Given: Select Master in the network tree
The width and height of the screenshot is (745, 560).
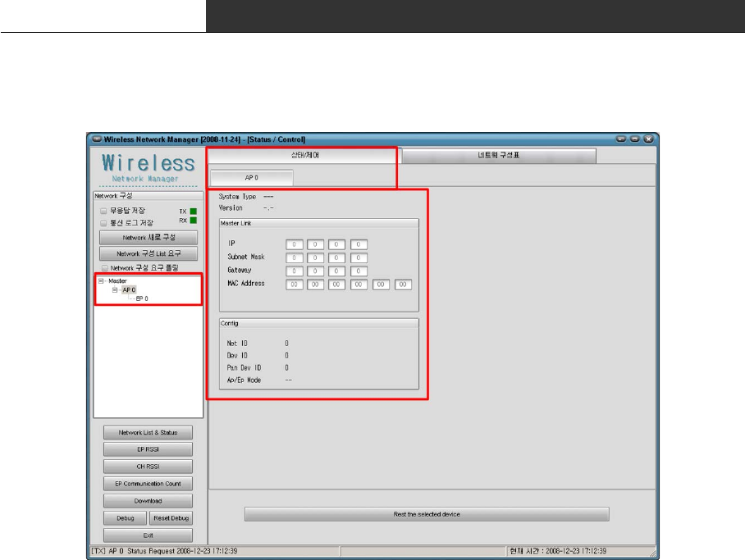Looking at the screenshot, I should (x=117, y=281).
